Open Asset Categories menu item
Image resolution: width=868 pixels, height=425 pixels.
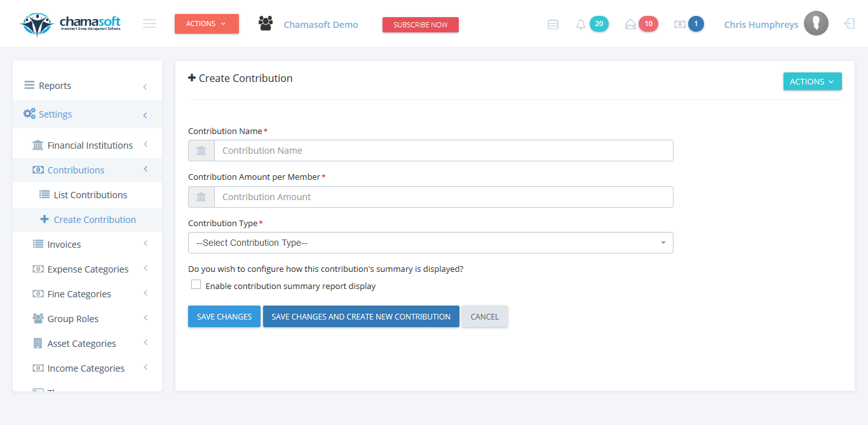click(87, 344)
